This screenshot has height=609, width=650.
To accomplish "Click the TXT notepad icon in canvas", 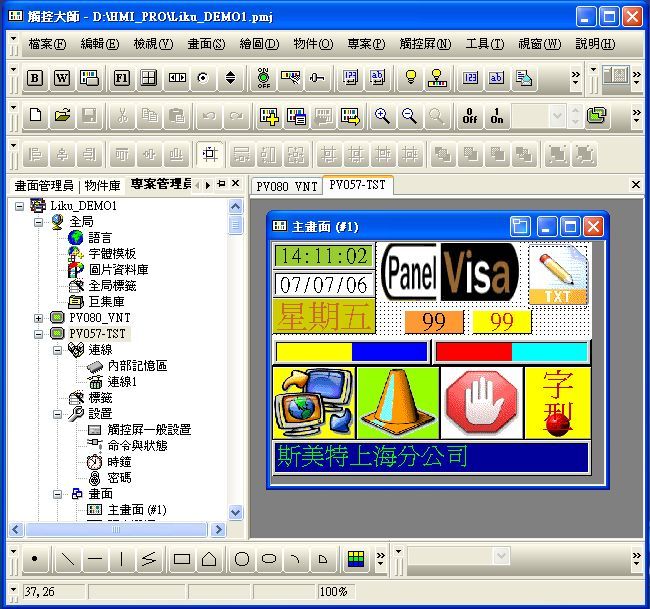I will 557,274.
